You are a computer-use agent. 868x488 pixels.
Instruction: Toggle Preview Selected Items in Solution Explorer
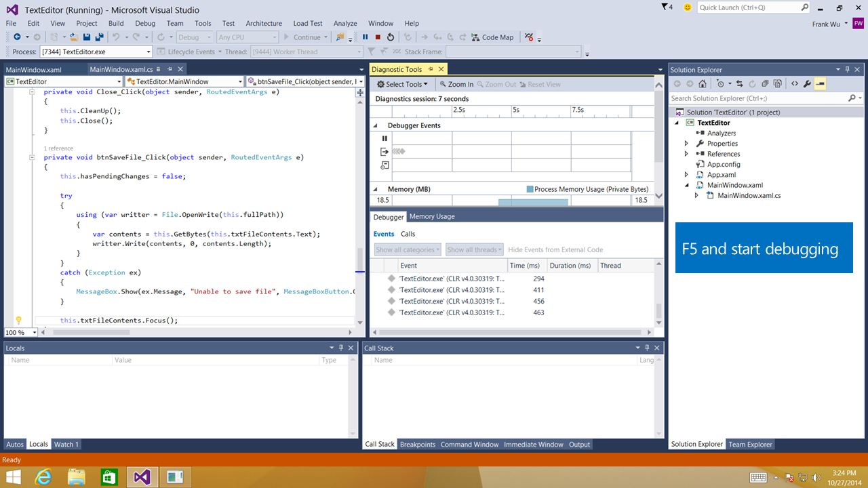821,84
